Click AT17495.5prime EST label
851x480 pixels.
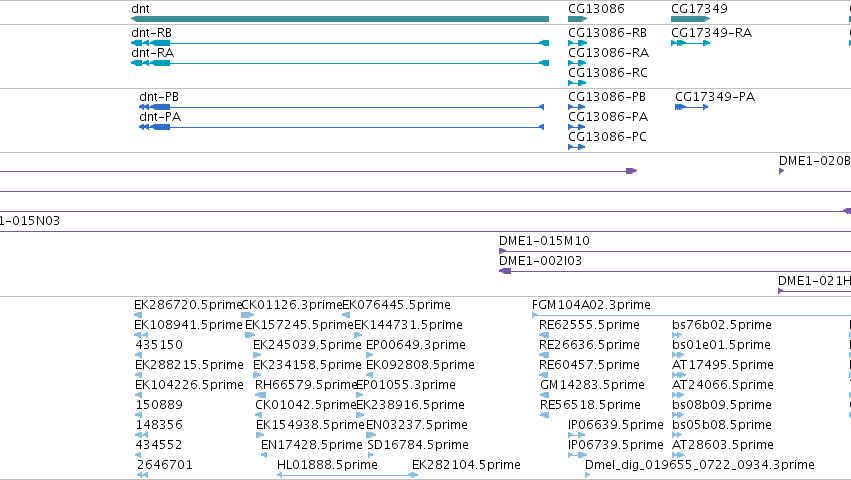point(723,365)
